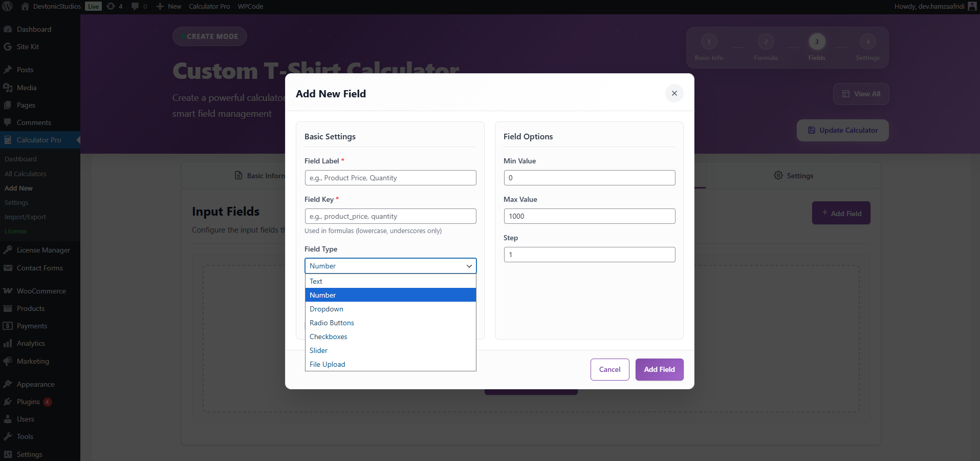
Task: Cancel the Add New Field dialog
Action: tap(609, 369)
